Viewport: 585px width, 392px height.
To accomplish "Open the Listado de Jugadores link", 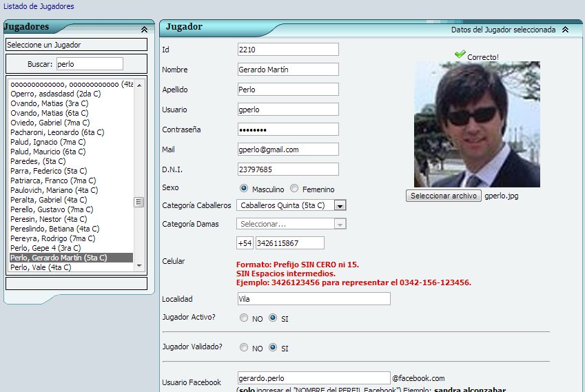I will pyautogui.click(x=39, y=6).
